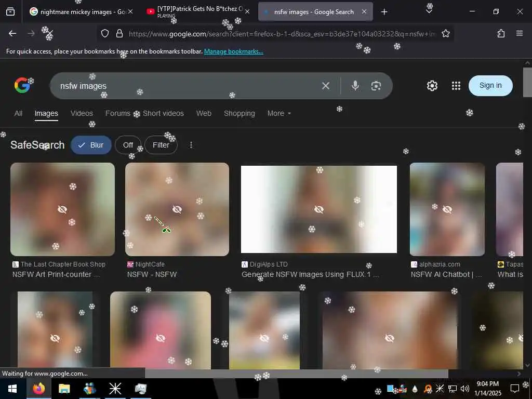The width and height of the screenshot is (532, 399).
Task: Open Google quick settings gear
Action: point(432,86)
